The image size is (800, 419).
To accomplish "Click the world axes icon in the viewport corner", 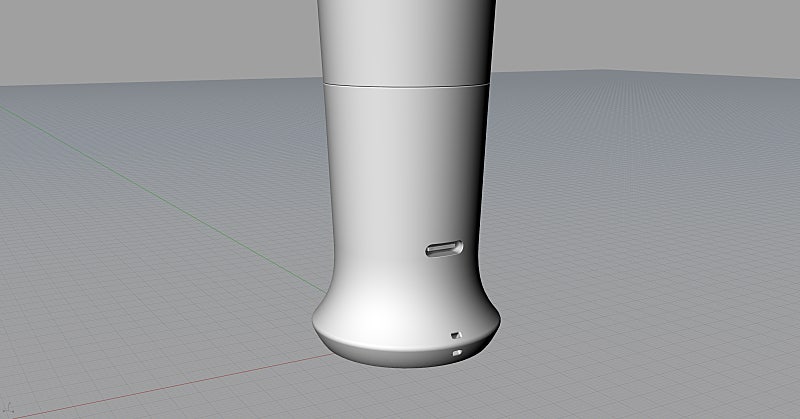I will (x=9, y=408).
